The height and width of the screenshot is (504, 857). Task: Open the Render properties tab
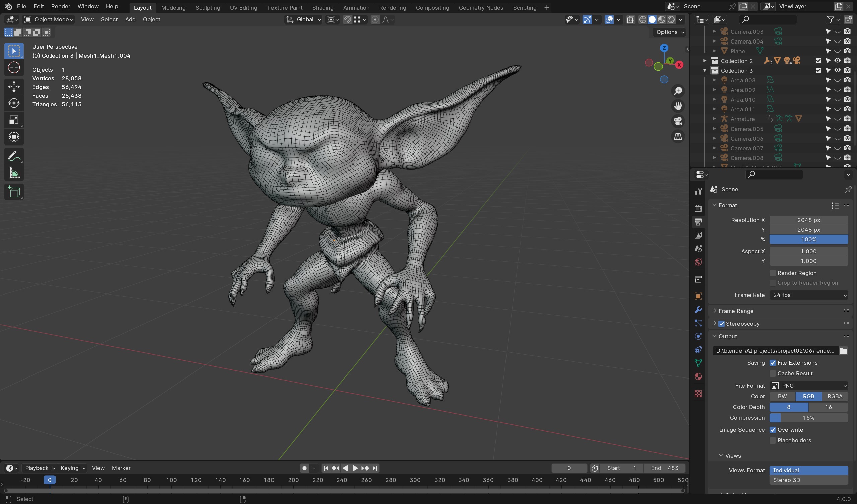[x=698, y=208]
